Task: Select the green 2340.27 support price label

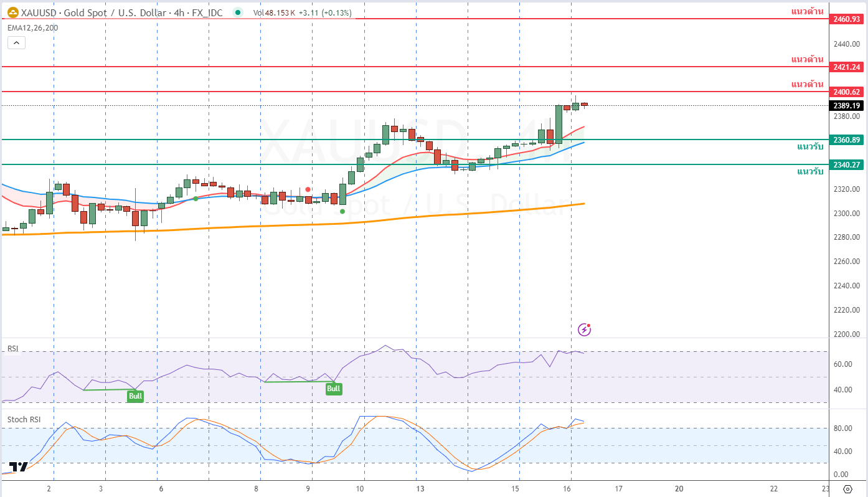Action: coord(847,164)
